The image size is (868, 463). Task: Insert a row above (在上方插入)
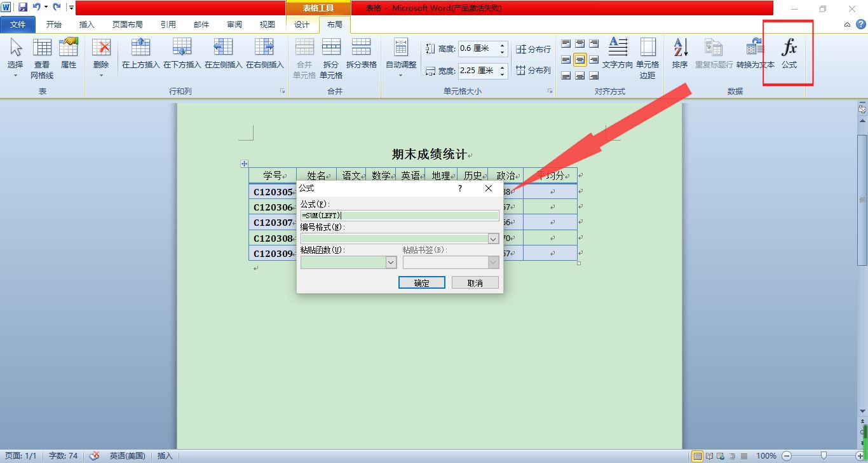141,54
